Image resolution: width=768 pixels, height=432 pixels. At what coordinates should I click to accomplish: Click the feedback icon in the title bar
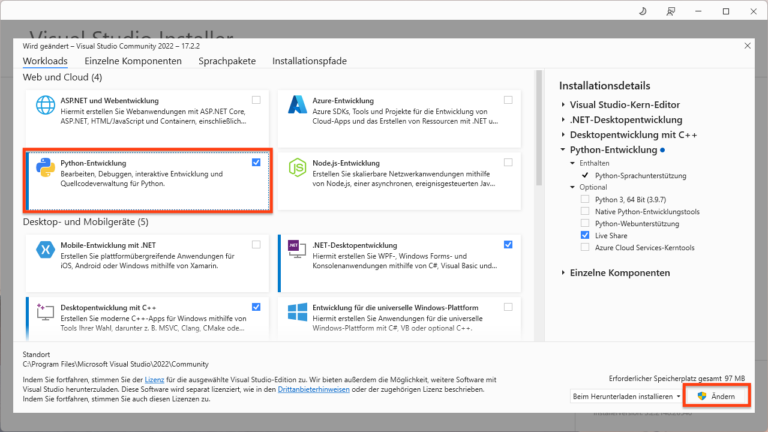coord(671,11)
